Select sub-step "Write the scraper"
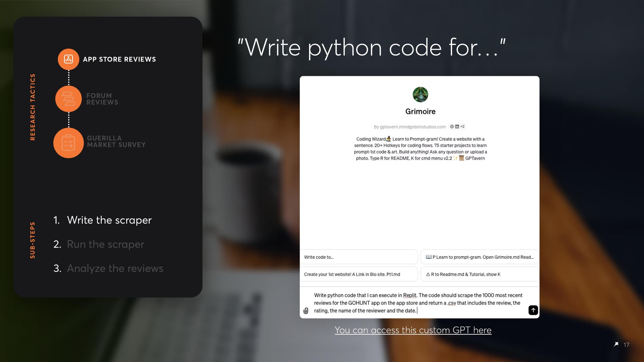The height and width of the screenshot is (362, 644). (x=109, y=220)
